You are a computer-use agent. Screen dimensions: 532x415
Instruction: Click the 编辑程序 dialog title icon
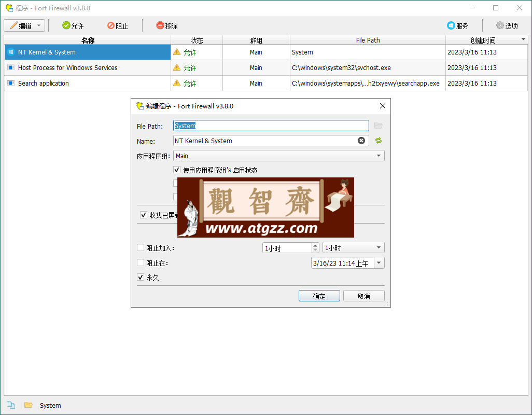pyautogui.click(x=140, y=106)
